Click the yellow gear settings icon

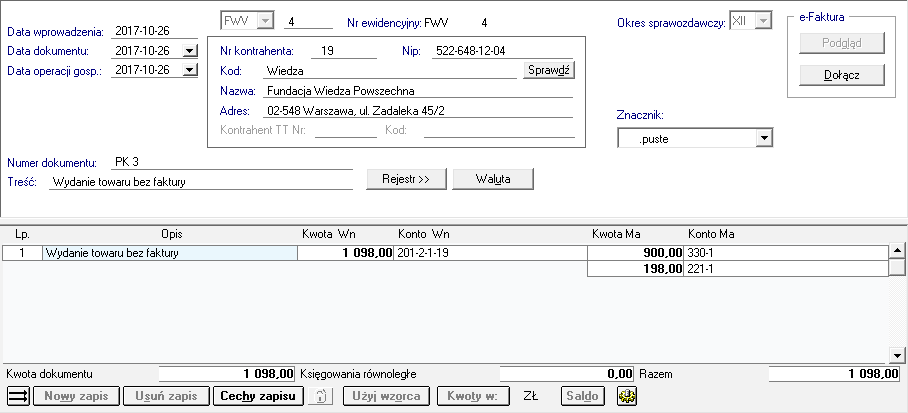coord(628,396)
